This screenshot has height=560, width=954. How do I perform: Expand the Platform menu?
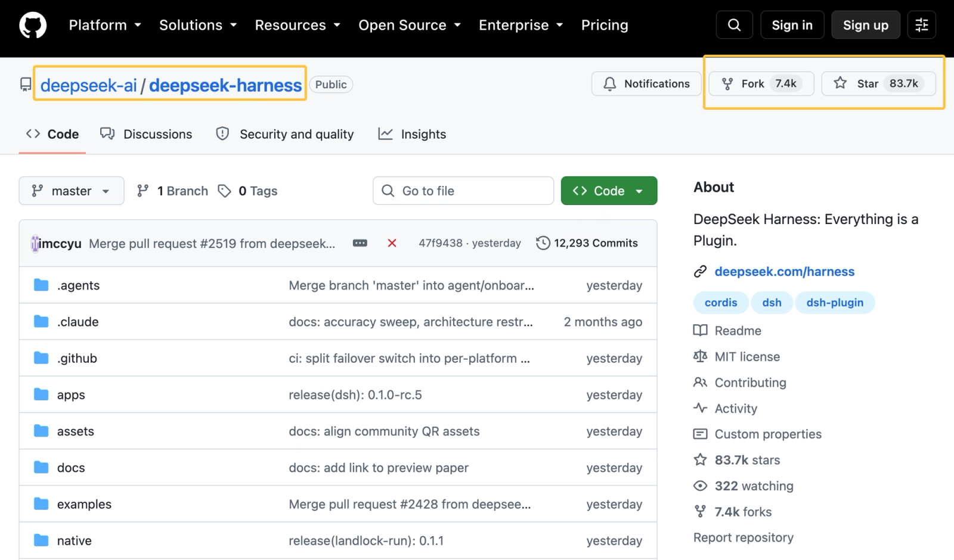[105, 25]
